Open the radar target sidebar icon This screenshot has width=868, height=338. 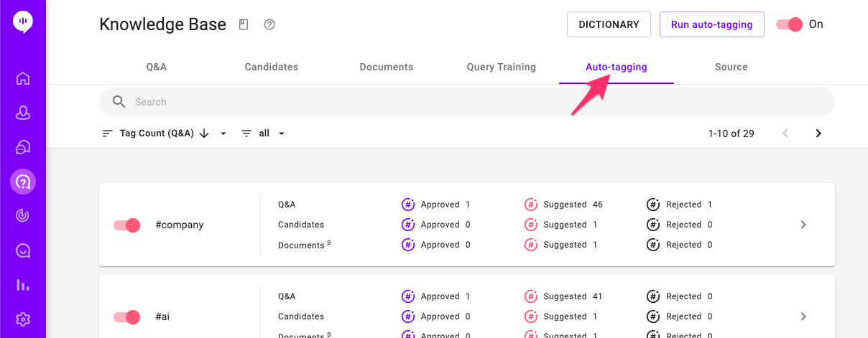tap(23, 216)
